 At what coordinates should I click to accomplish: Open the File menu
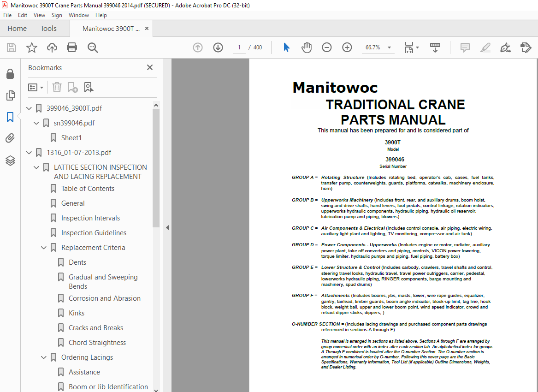[x=7, y=15]
